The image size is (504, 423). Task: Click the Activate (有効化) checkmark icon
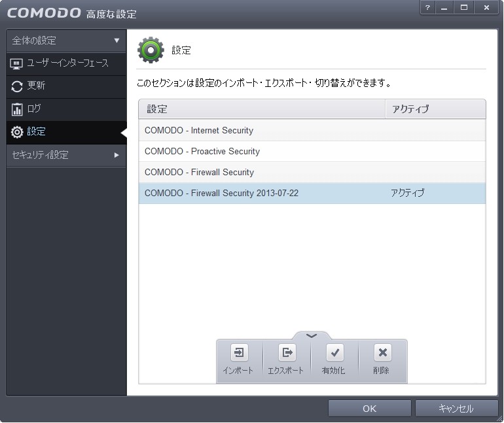(335, 352)
